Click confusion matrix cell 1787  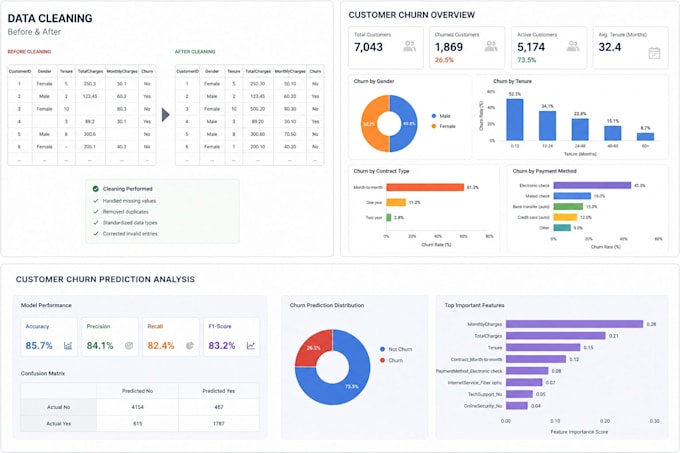[219, 424]
